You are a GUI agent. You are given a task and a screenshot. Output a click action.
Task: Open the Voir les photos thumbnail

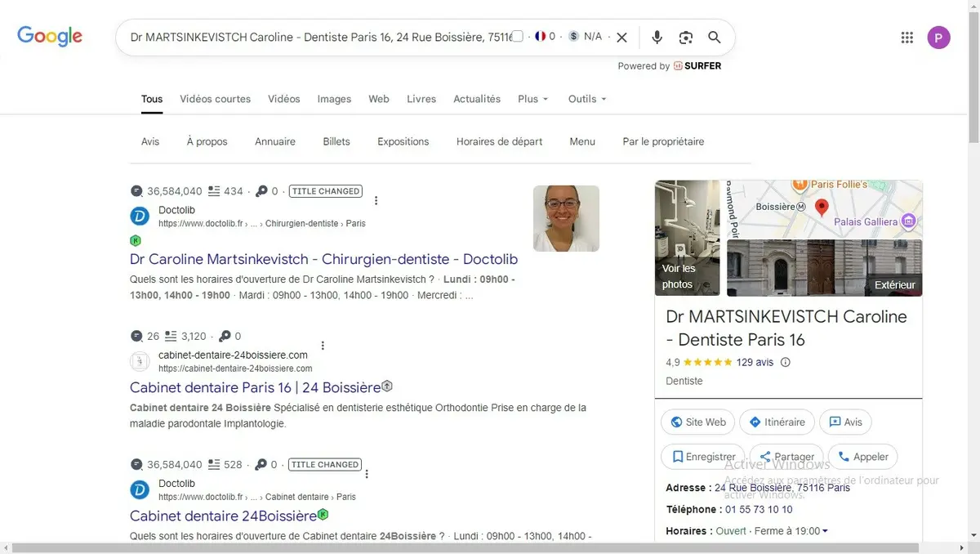click(687, 238)
